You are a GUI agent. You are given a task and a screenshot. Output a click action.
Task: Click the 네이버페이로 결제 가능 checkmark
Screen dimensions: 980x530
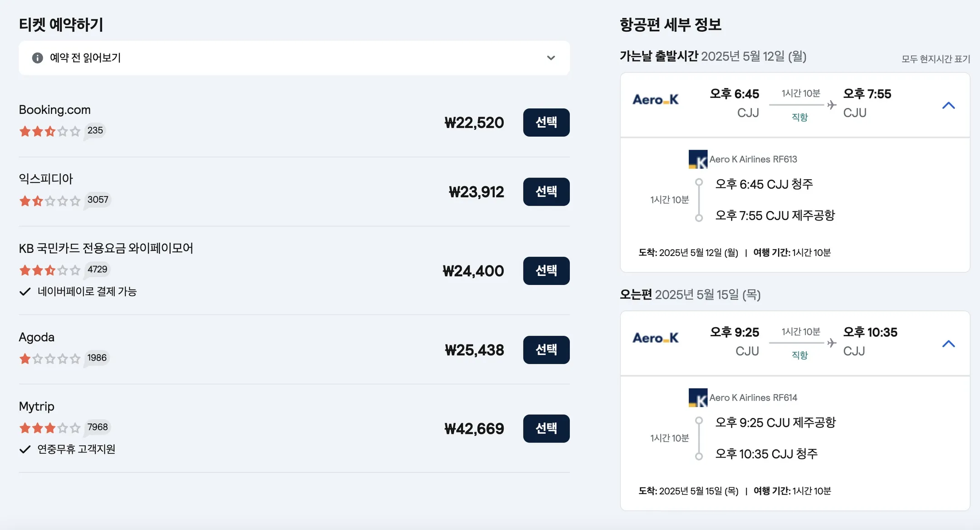click(25, 291)
